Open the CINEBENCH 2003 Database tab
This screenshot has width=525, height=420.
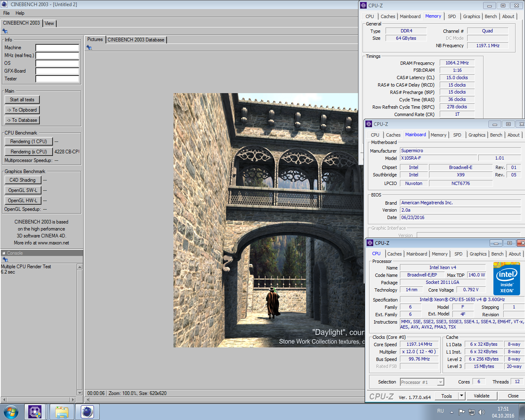[136, 40]
